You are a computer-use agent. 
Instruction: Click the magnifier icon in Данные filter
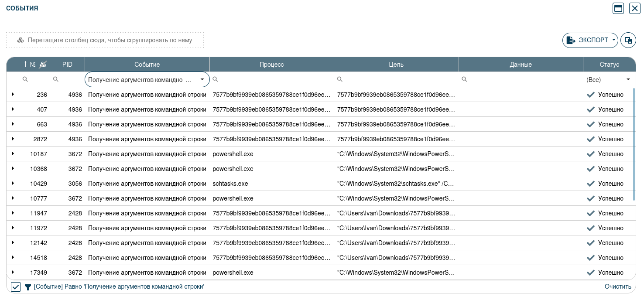[464, 79]
